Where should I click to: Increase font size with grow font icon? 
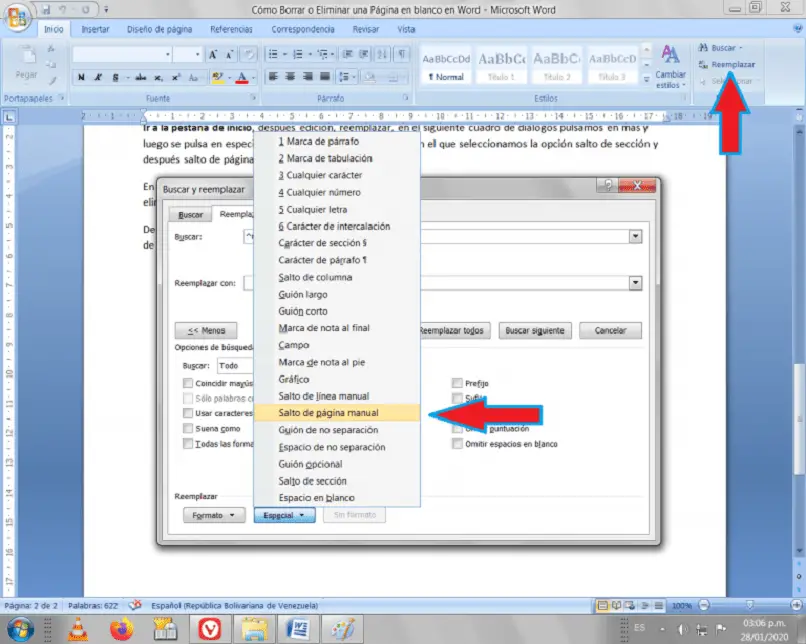(212, 54)
